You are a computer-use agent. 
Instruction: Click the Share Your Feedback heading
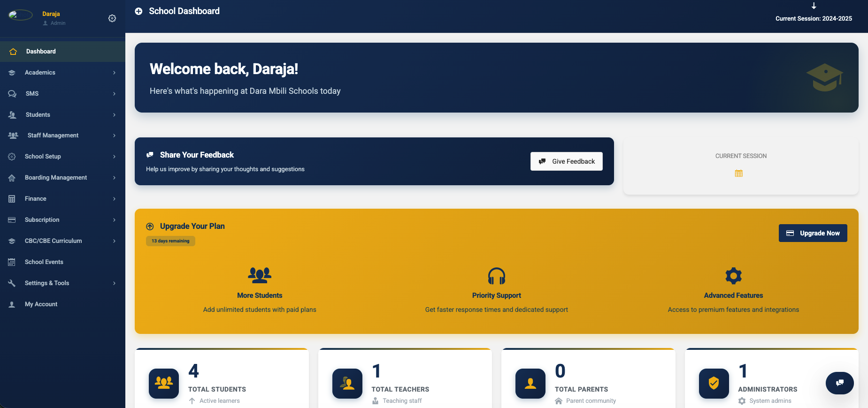[197, 155]
